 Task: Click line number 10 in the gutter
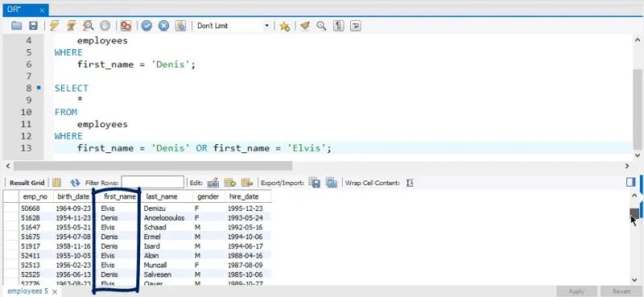[26, 112]
